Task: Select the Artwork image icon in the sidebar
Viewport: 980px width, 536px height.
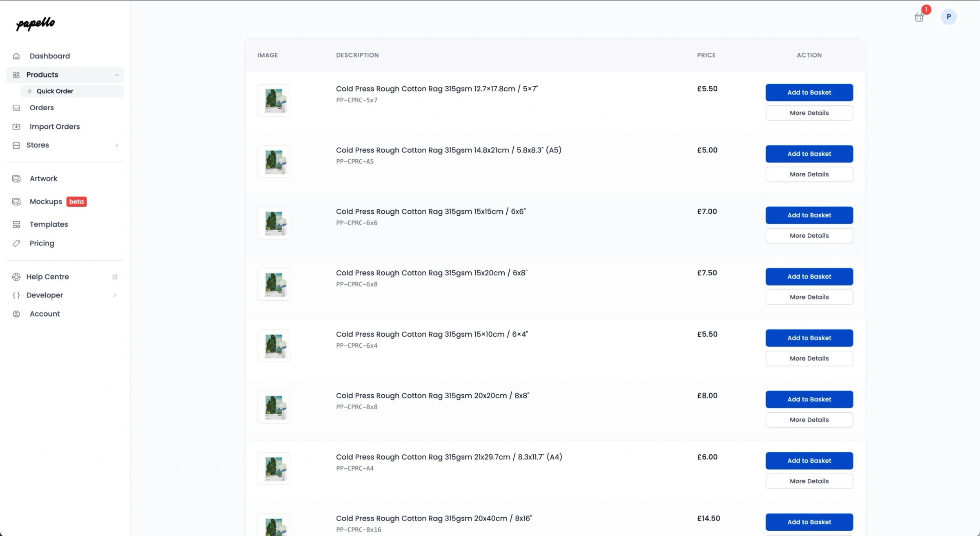Action: (x=16, y=179)
